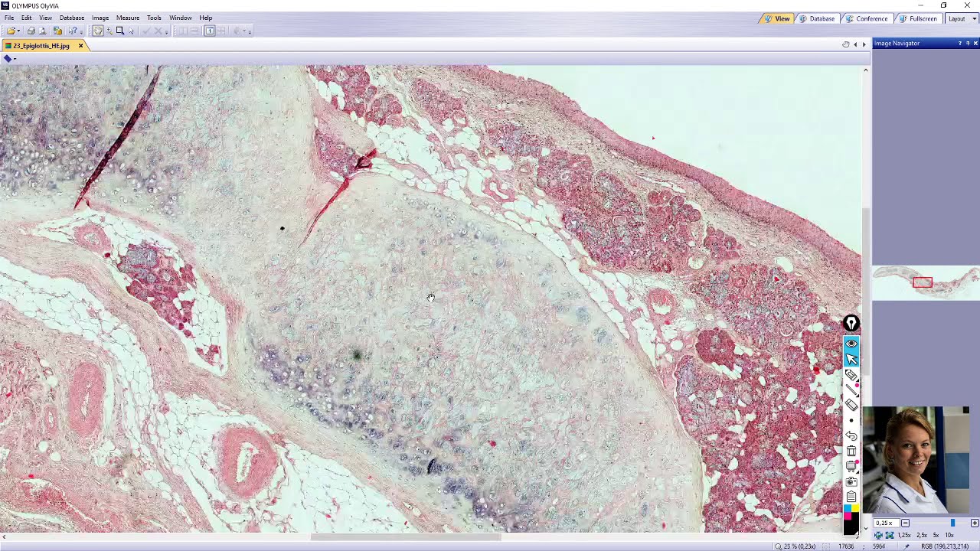Set zoom to 10x
This screenshot has width=980, height=551.
[949, 535]
